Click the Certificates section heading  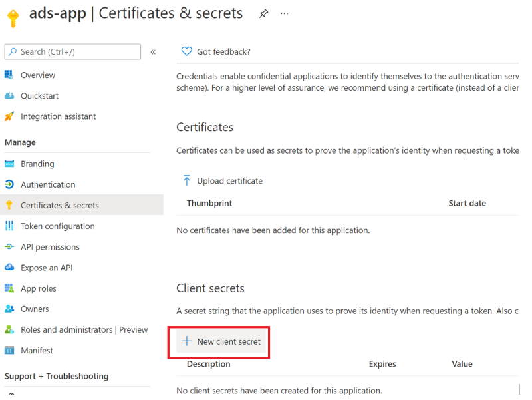tap(205, 127)
